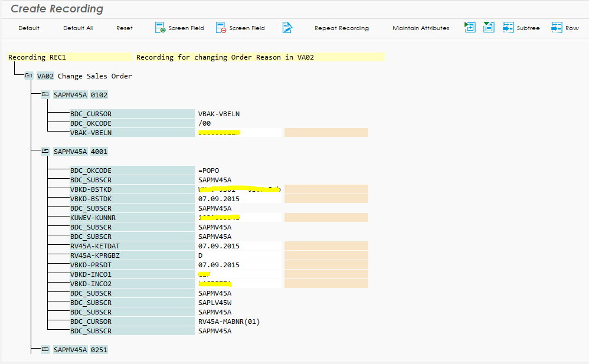Click the document icon with green right arrow
This screenshot has height=364, width=589.
click(470, 27)
